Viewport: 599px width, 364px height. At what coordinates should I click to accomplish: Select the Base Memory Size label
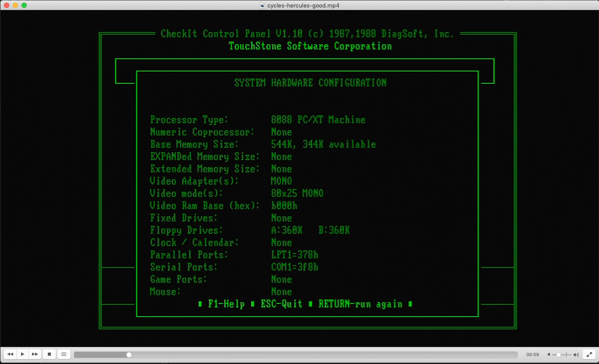tap(194, 144)
